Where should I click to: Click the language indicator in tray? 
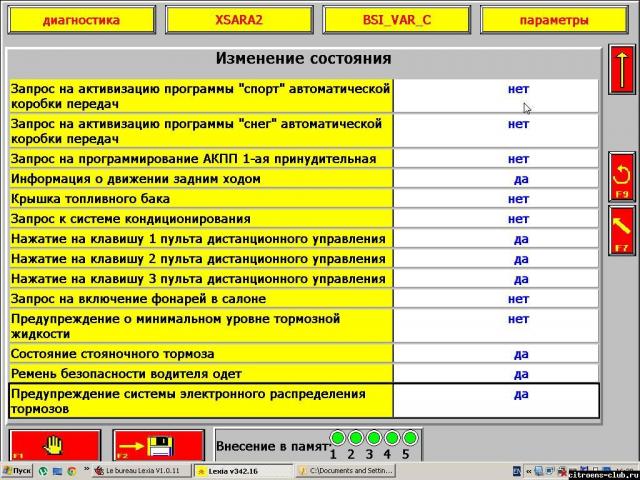[517, 471]
